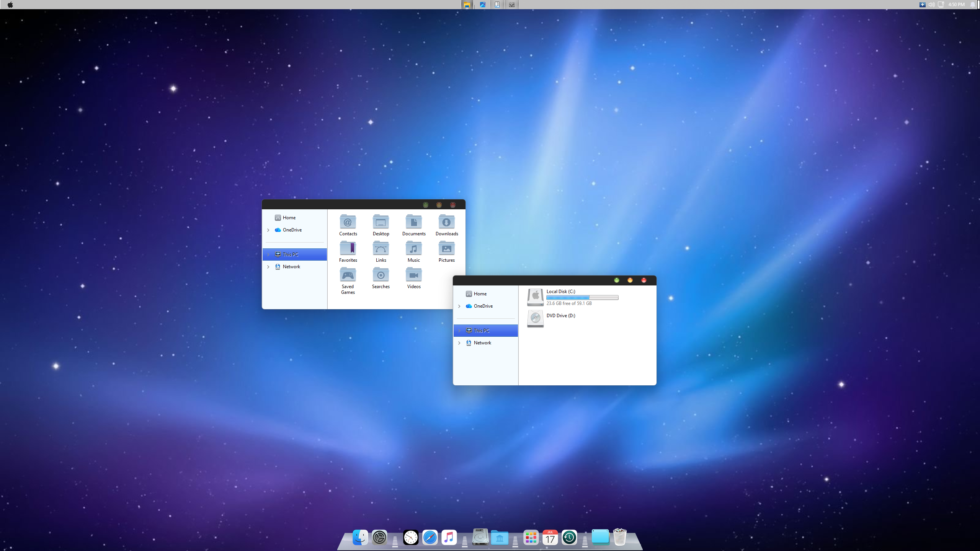Viewport: 980px width, 551px height.
Task: Open the Trash bin in the dock
Action: coord(620,537)
